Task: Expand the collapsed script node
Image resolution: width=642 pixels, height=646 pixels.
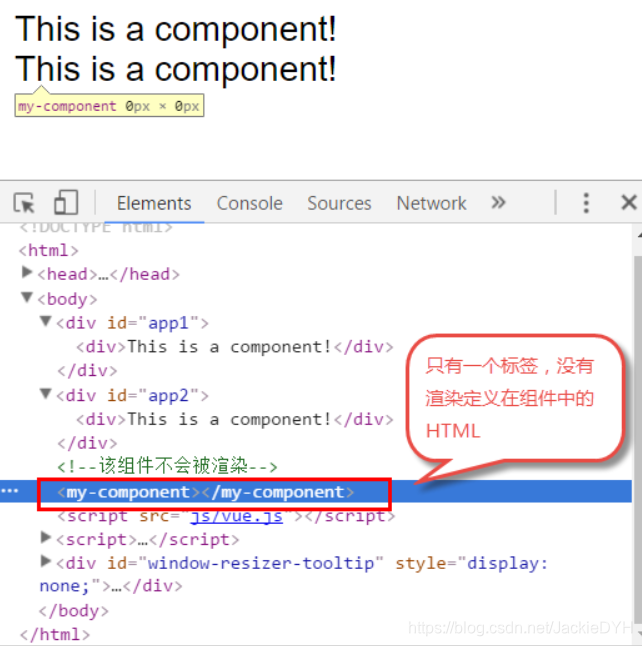Action: (x=46, y=537)
